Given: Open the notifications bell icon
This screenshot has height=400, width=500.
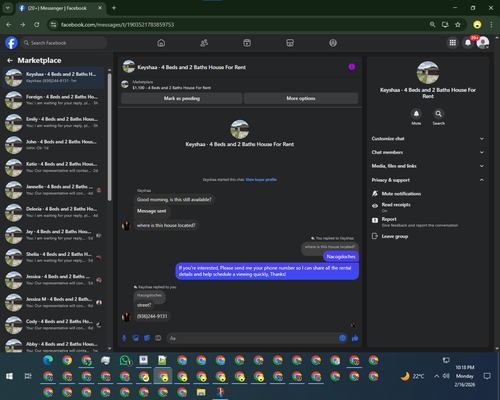Looking at the screenshot, I should click(x=468, y=43).
